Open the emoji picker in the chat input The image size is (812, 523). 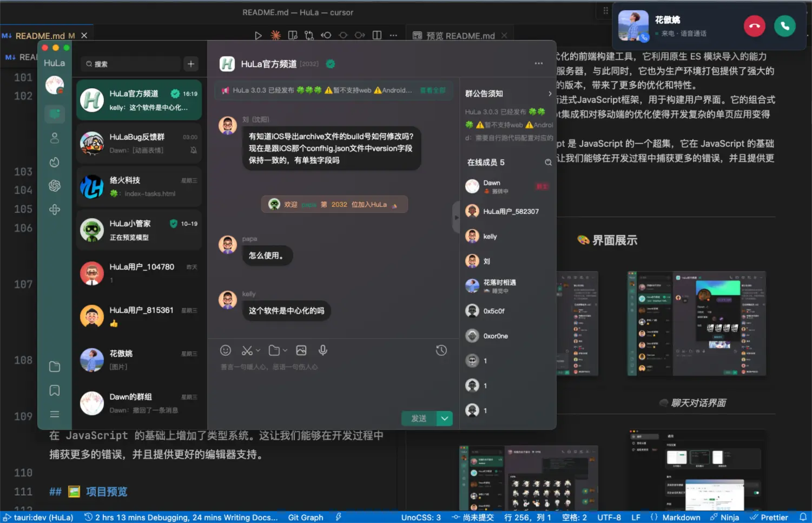tap(226, 350)
